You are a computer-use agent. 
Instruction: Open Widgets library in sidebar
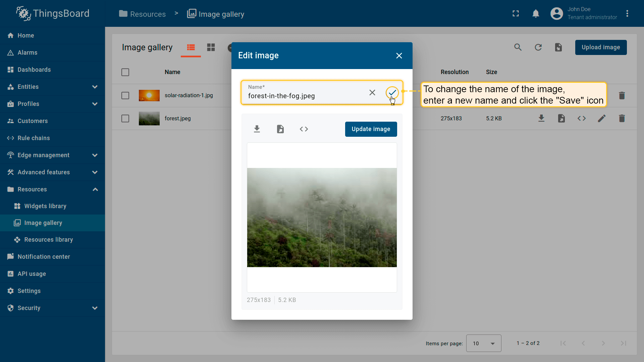(x=45, y=206)
